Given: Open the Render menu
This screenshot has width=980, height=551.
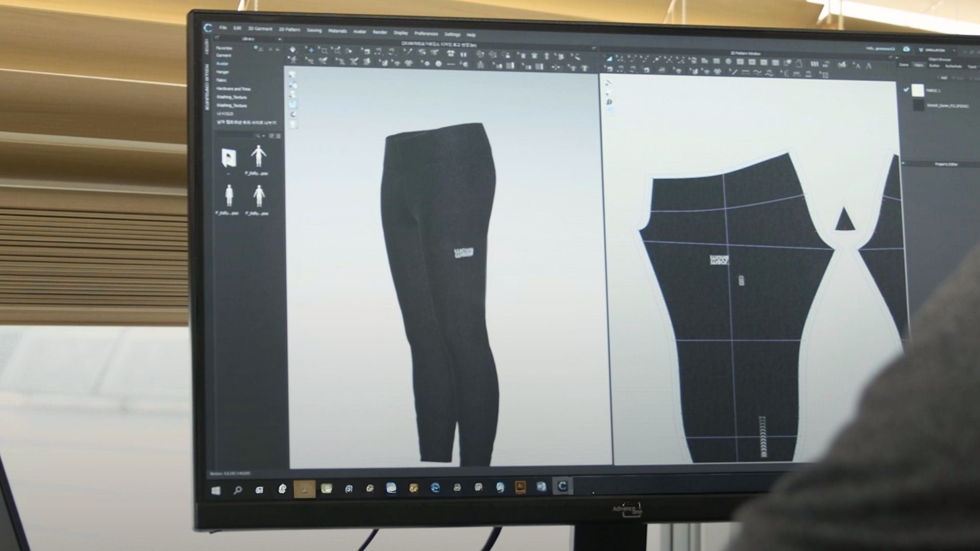Looking at the screenshot, I should 380,33.
